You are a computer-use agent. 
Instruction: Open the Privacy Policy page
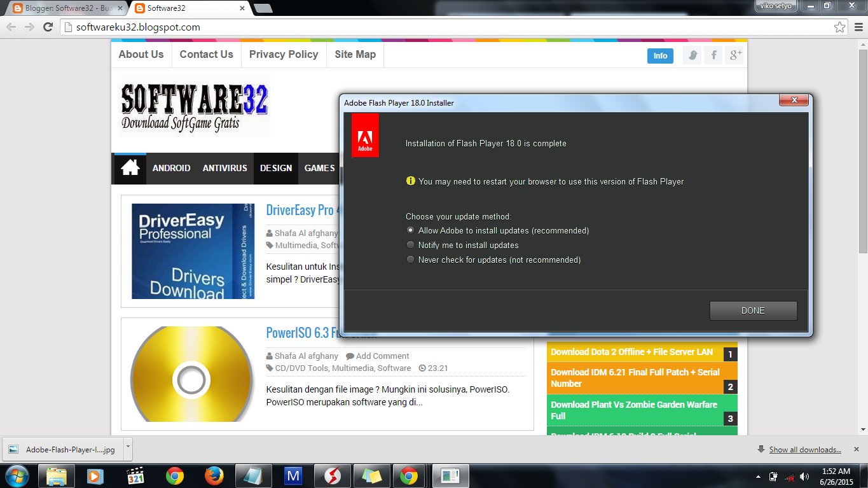[x=284, y=55]
